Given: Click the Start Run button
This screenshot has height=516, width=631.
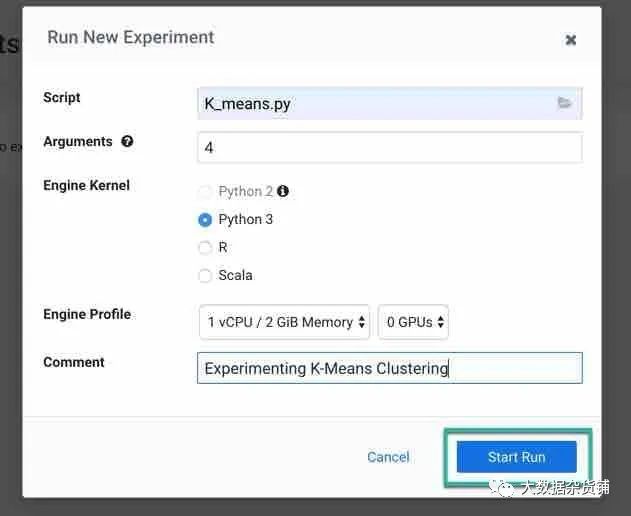Looking at the screenshot, I should coord(516,457).
